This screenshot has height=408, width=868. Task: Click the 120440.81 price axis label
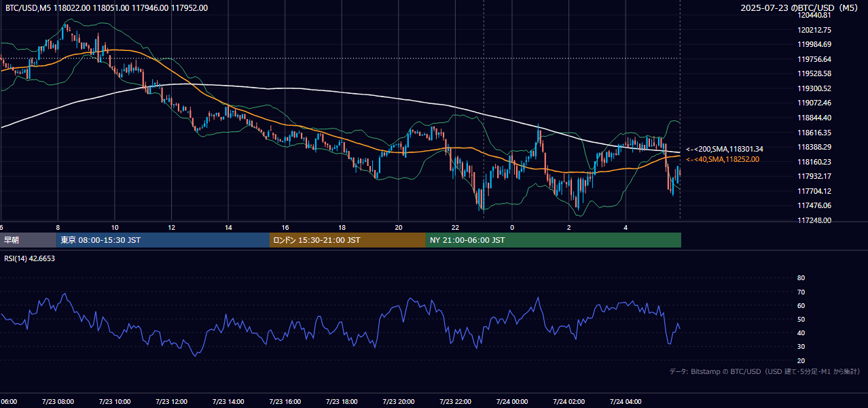point(814,15)
